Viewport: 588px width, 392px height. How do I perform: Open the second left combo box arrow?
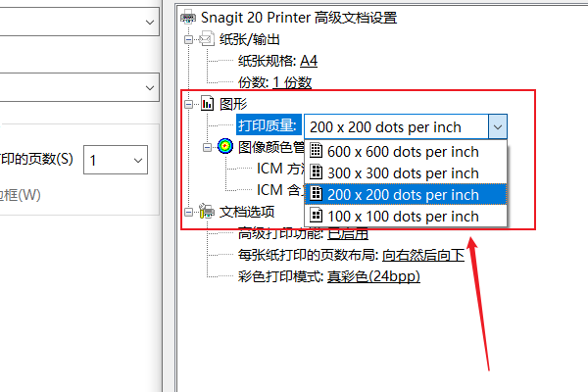pos(150,88)
